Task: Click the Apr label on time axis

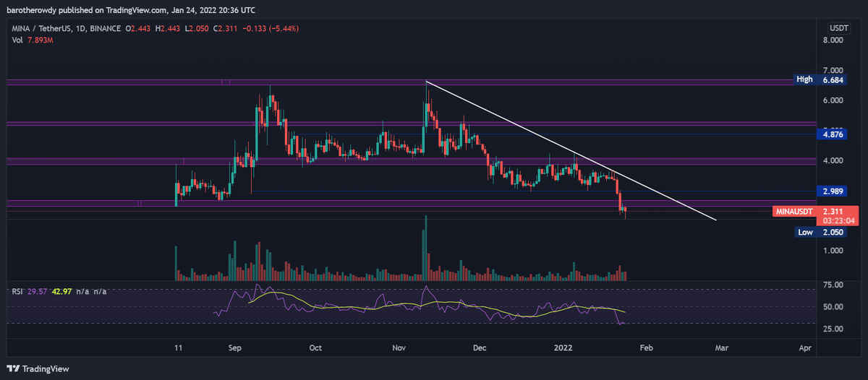Action: point(805,347)
